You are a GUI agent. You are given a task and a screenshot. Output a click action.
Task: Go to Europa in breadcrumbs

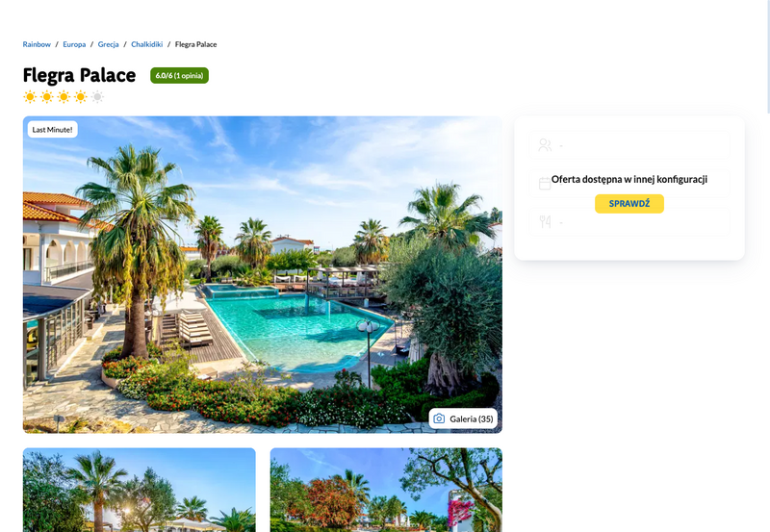[x=74, y=44]
